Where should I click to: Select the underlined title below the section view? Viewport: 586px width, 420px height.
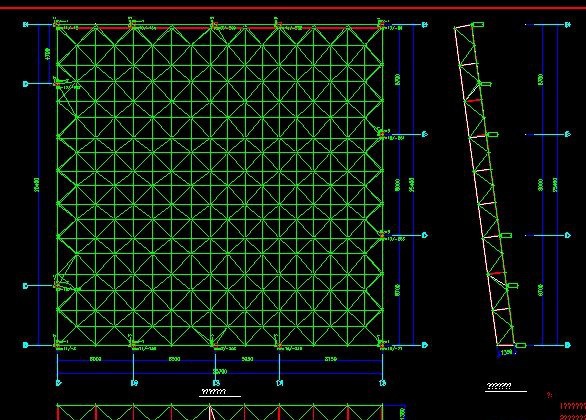coord(499,386)
